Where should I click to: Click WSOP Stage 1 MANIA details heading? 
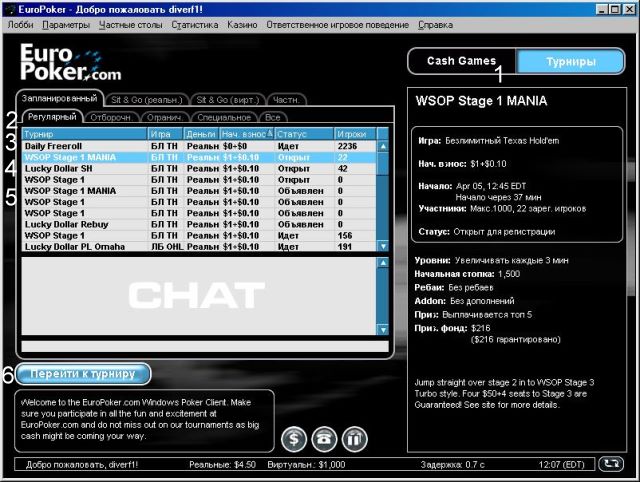coord(481,101)
